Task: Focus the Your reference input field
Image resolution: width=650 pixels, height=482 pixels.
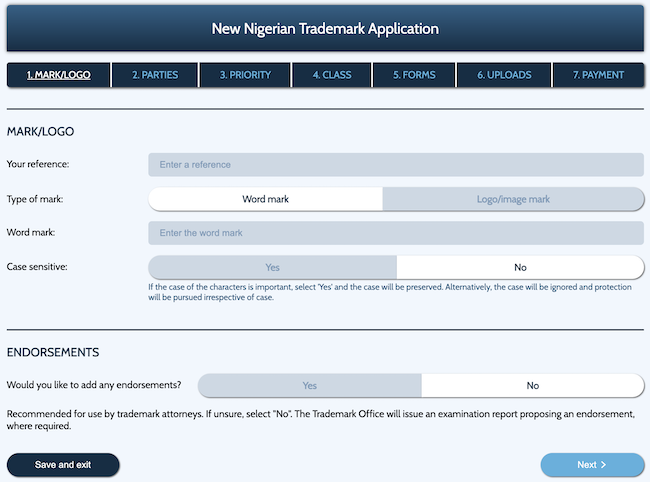Action: click(x=396, y=165)
